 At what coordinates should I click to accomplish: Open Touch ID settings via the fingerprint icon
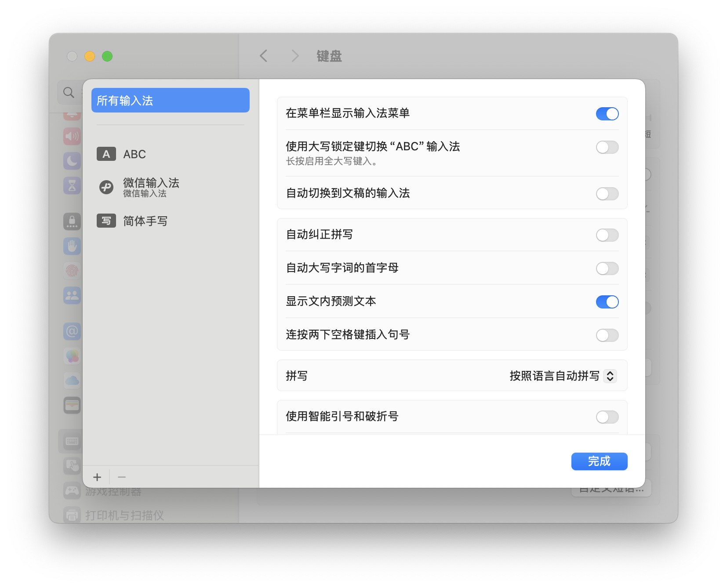(72, 271)
